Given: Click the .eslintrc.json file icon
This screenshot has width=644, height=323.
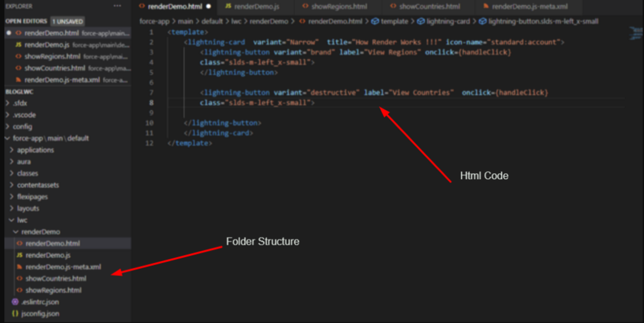Looking at the screenshot, I should [15, 302].
